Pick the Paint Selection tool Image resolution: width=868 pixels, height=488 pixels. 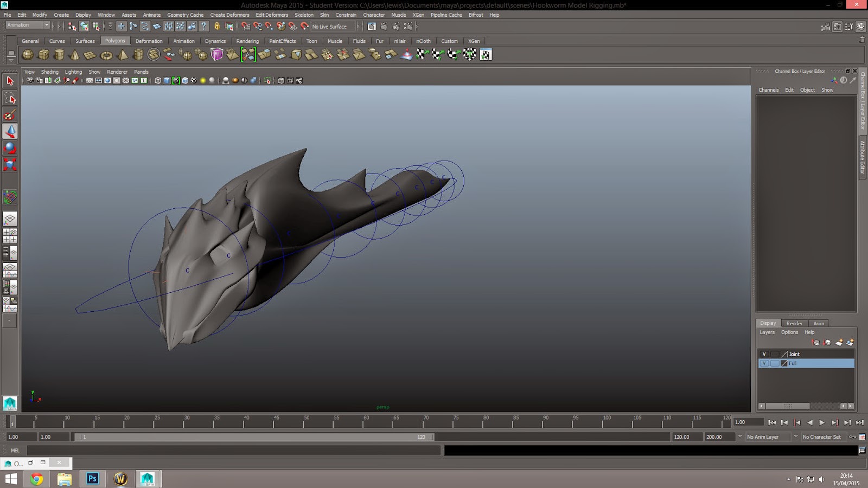pos(10,114)
